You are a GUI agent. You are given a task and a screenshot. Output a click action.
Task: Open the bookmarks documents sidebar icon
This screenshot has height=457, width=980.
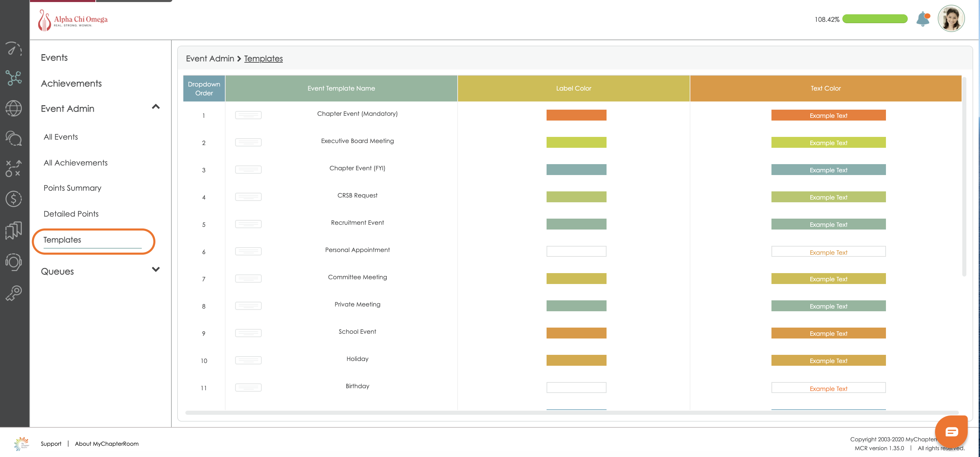click(14, 230)
